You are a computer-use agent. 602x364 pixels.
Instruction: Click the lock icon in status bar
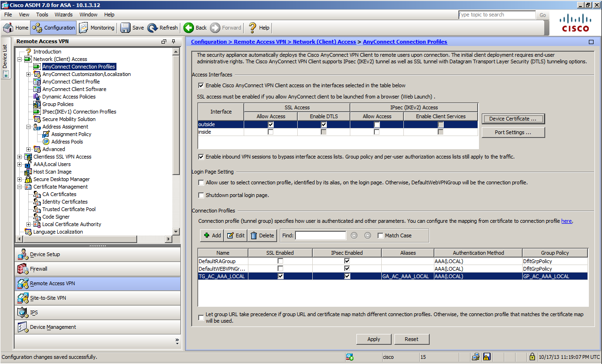click(532, 357)
